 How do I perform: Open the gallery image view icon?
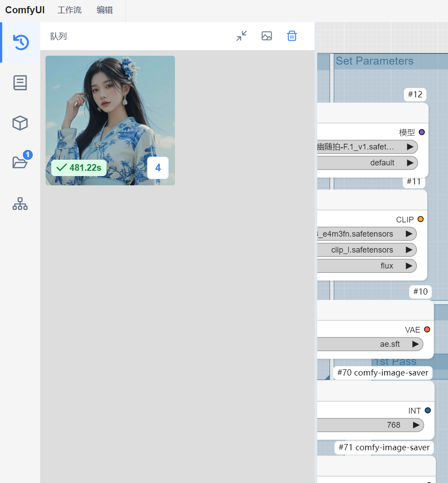pyautogui.click(x=266, y=36)
